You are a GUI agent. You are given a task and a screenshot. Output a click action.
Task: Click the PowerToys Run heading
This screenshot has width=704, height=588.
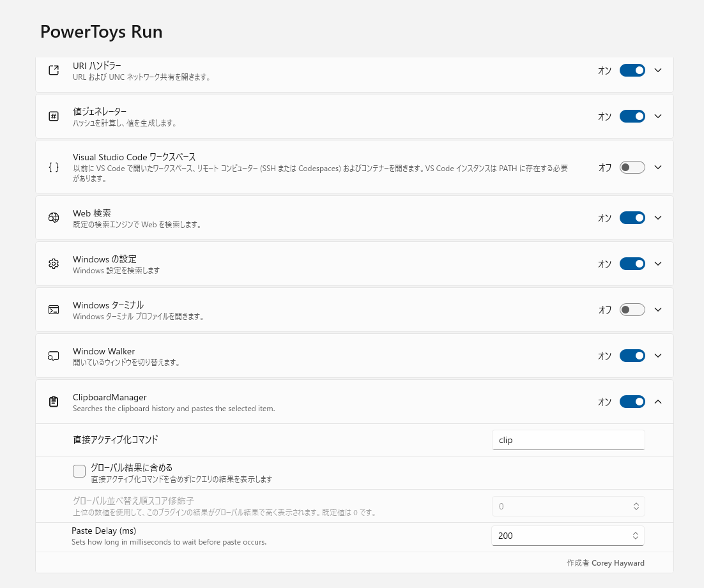102,32
